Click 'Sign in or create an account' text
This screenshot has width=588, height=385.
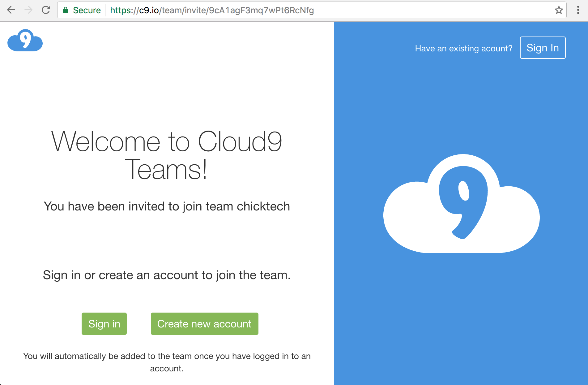pos(167,275)
